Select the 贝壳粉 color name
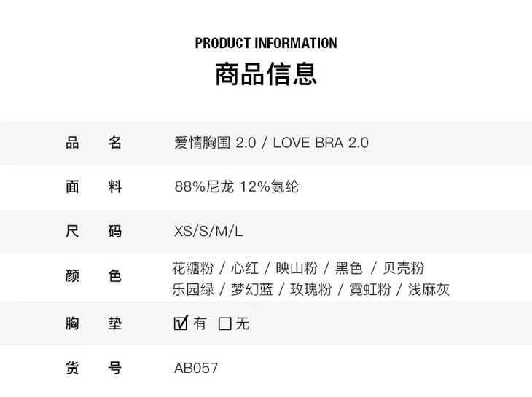Screen dimensions: 532x397 (404, 268)
